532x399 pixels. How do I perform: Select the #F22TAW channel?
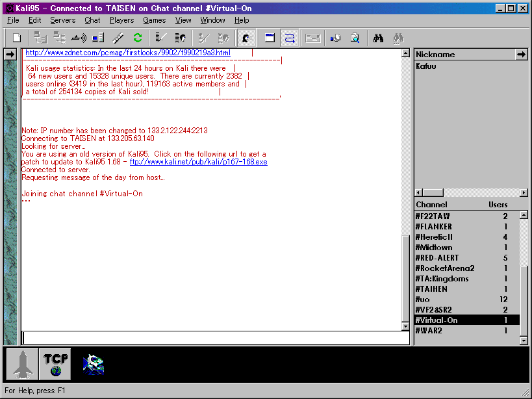pos(467,216)
